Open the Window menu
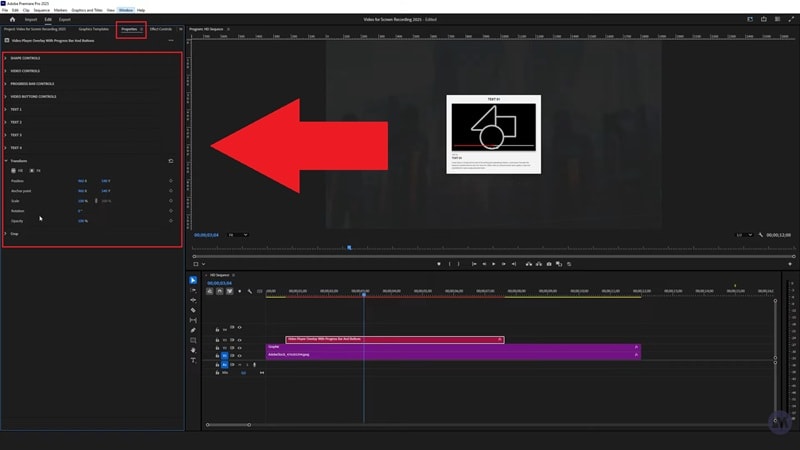 126,10
